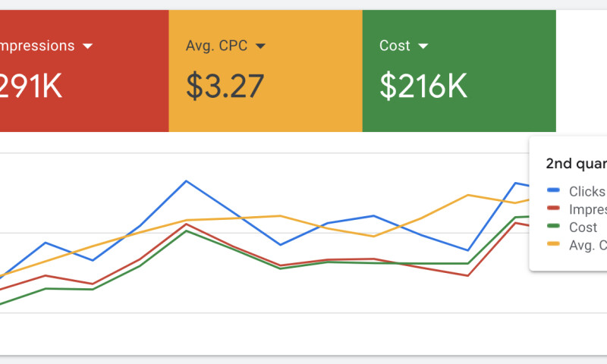Click the blue Clicks legend color marker

(553, 192)
